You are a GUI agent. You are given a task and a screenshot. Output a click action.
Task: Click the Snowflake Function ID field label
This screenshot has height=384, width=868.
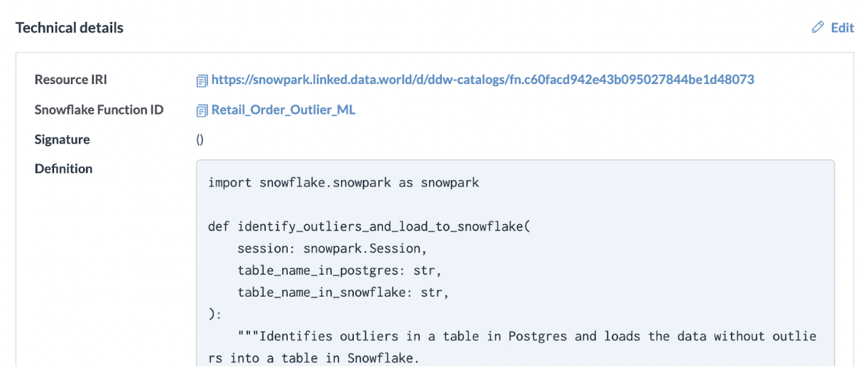(x=99, y=110)
